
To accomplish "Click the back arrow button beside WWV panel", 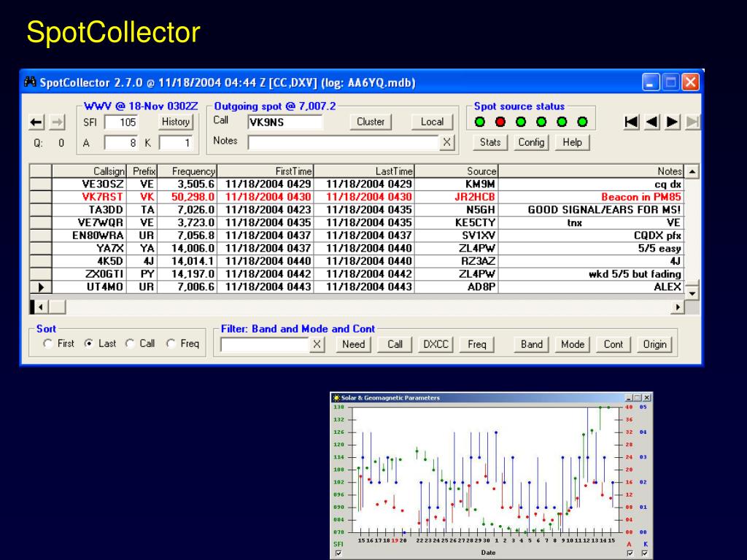I will click(x=36, y=122).
